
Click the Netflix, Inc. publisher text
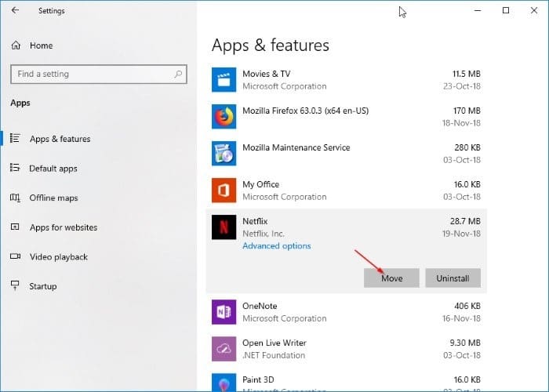pyautogui.click(x=264, y=234)
